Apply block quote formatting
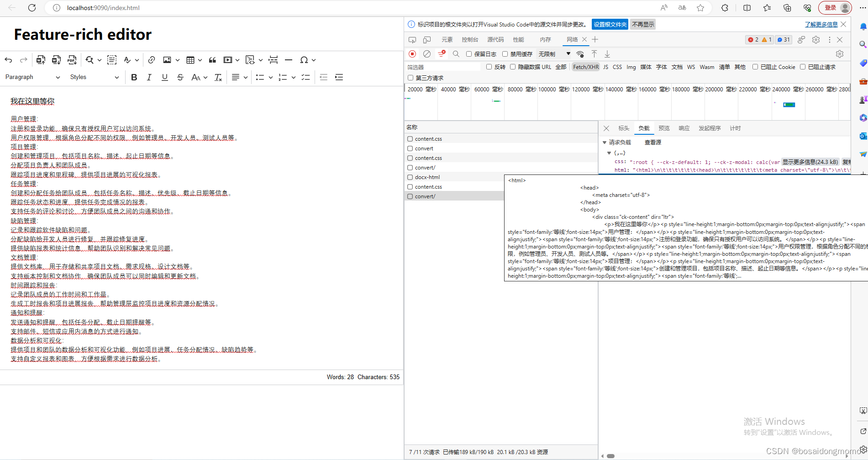This screenshot has height=460, width=868. coord(212,60)
